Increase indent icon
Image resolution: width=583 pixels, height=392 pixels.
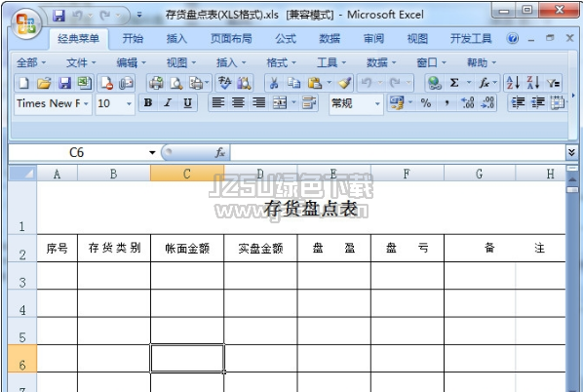click(537, 103)
